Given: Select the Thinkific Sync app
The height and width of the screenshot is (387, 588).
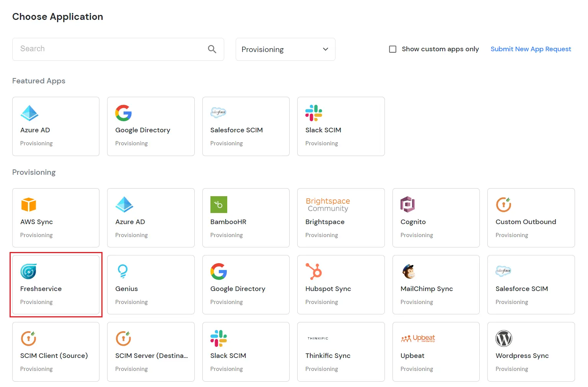Looking at the screenshot, I should pos(340,352).
